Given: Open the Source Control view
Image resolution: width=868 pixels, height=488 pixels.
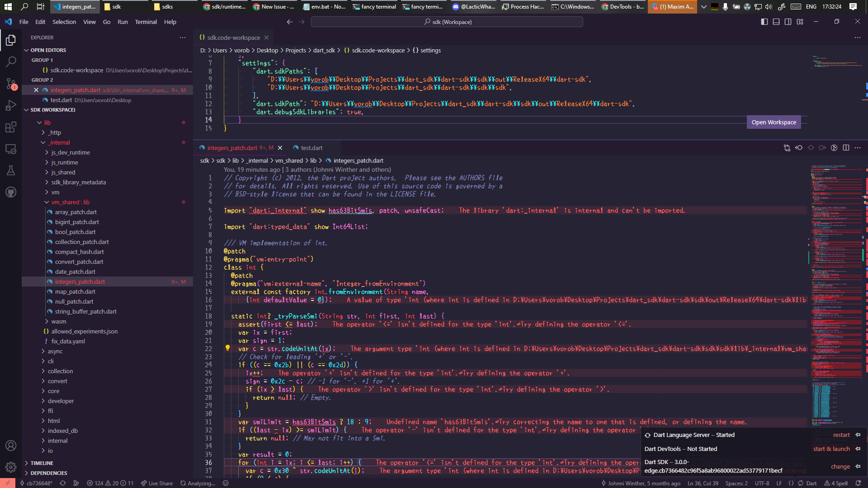Looking at the screenshot, I should tap(11, 84).
